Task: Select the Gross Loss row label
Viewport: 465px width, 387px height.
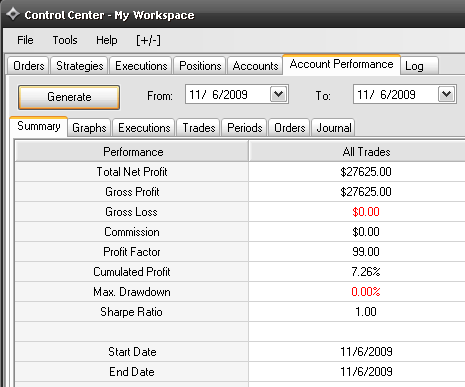Action: tap(131, 212)
